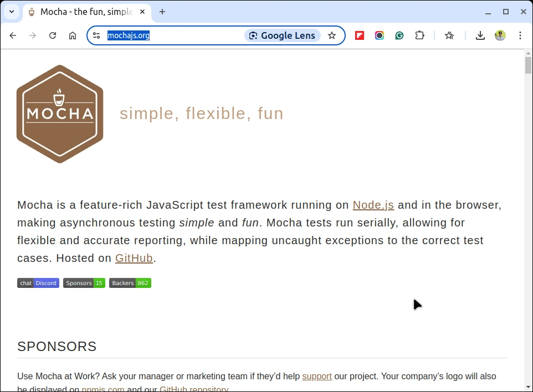The image size is (533, 392).
Task: Go back to the previous page
Action: [13, 35]
